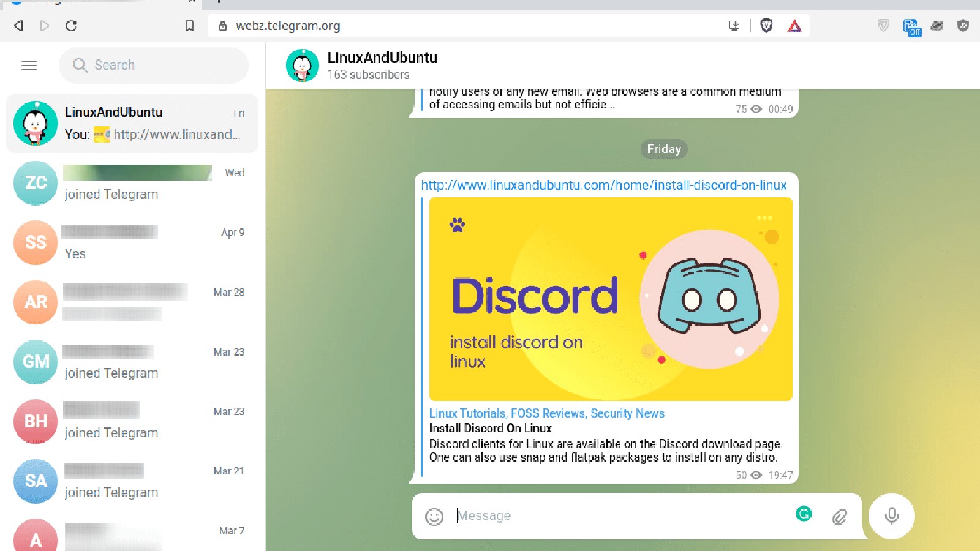Bookmark this page with bookmark icon
The width and height of the screenshot is (980, 551).
(190, 26)
